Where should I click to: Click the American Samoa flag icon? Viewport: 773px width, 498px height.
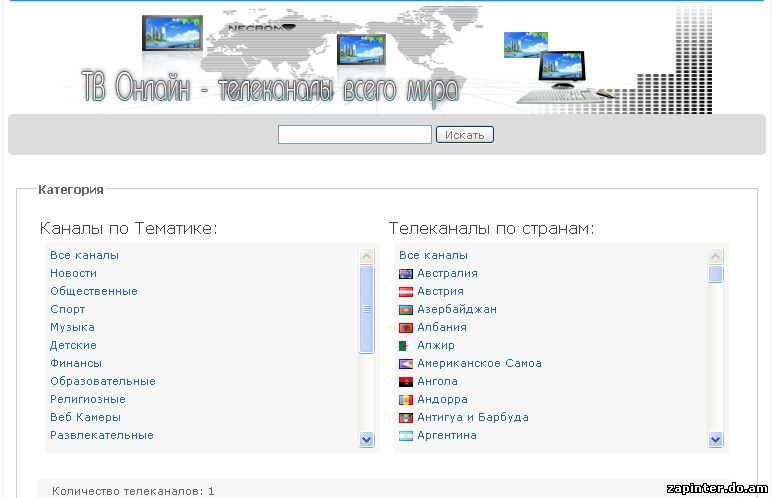(406, 364)
